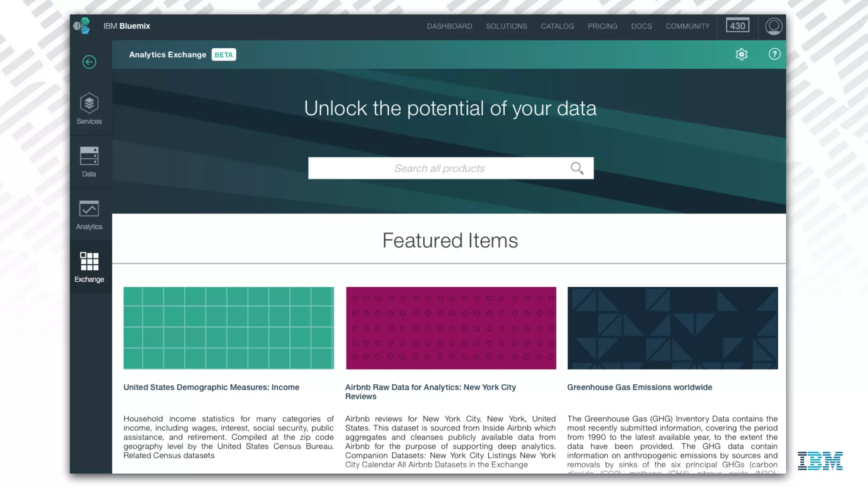Click the IBM Bluemix logo icon
The image size is (868, 488).
[82, 26]
